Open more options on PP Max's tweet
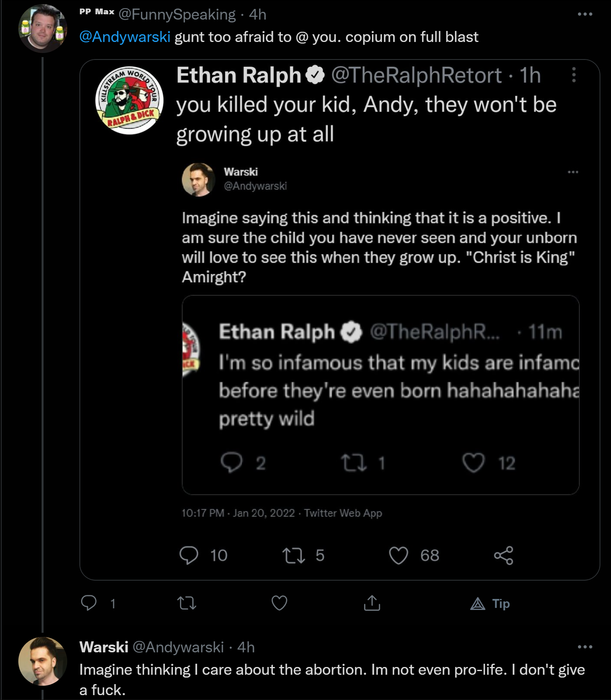This screenshot has height=700, width=611. tap(585, 14)
